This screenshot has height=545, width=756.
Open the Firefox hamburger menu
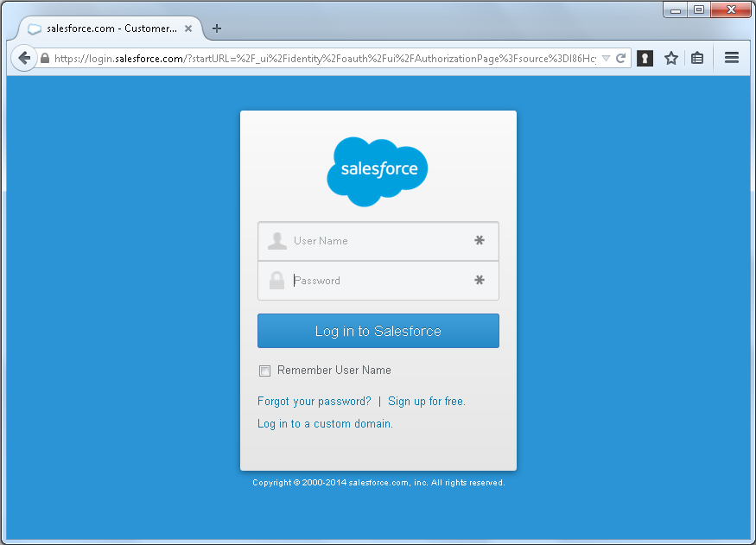[x=732, y=57]
